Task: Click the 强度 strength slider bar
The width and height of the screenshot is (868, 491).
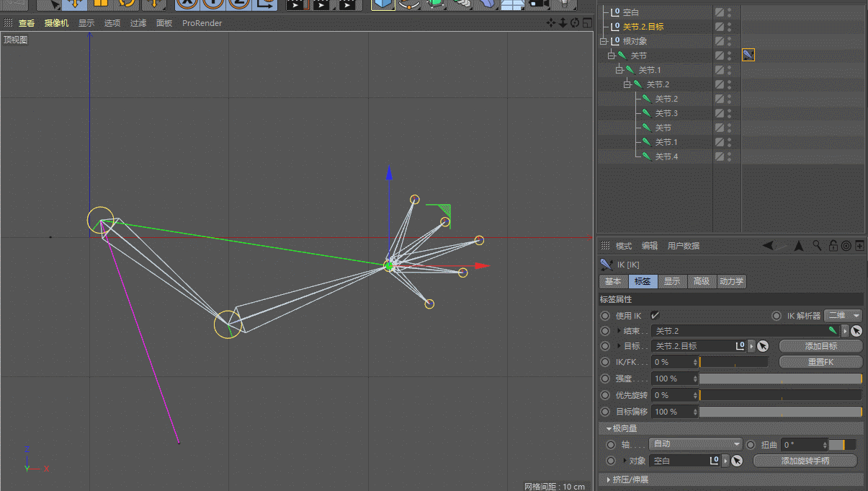Action: [x=780, y=379]
